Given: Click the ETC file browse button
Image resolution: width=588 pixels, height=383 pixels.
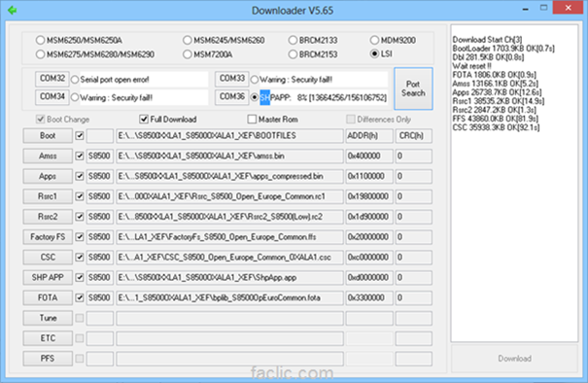Looking at the screenshot, I should click(48, 338).
